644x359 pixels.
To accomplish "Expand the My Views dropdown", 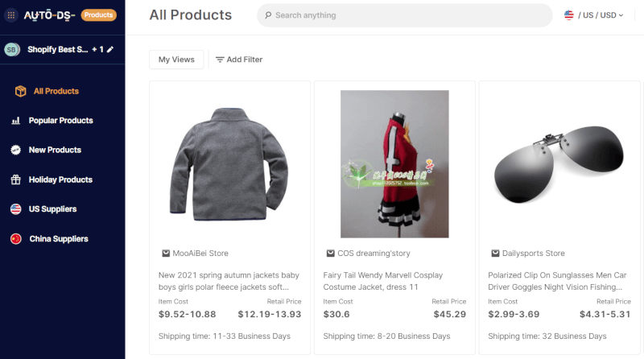I will point(176,60).
